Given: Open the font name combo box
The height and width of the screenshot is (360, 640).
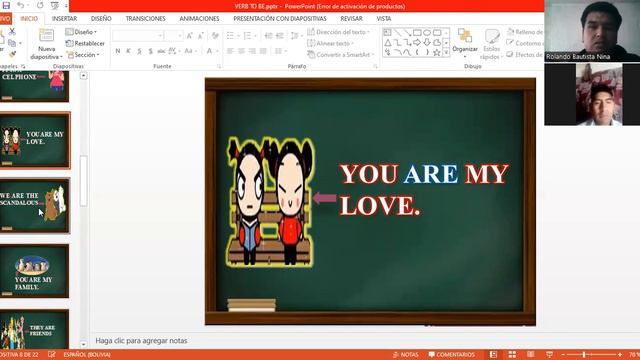Looking at the screenshot, I should pos(138,36).
